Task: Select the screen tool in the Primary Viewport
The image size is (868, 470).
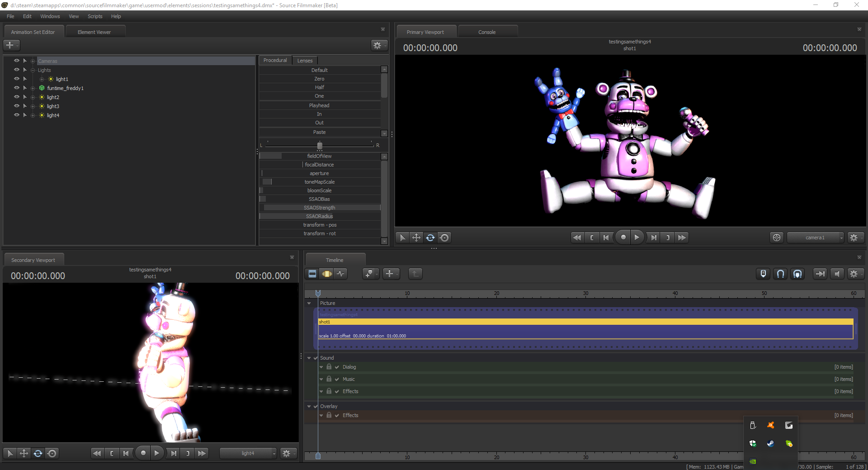Action: 444,237
